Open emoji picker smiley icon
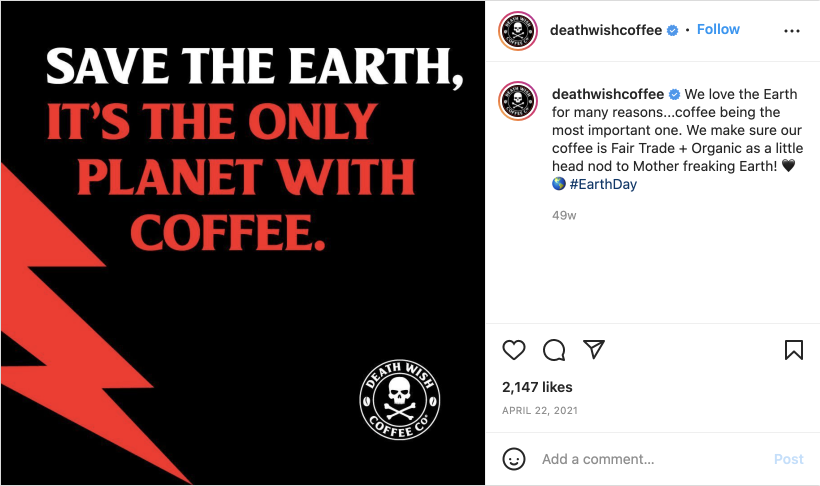Image resolution: width=820 pixels, height=486 pixels. [x=514, y=459]
